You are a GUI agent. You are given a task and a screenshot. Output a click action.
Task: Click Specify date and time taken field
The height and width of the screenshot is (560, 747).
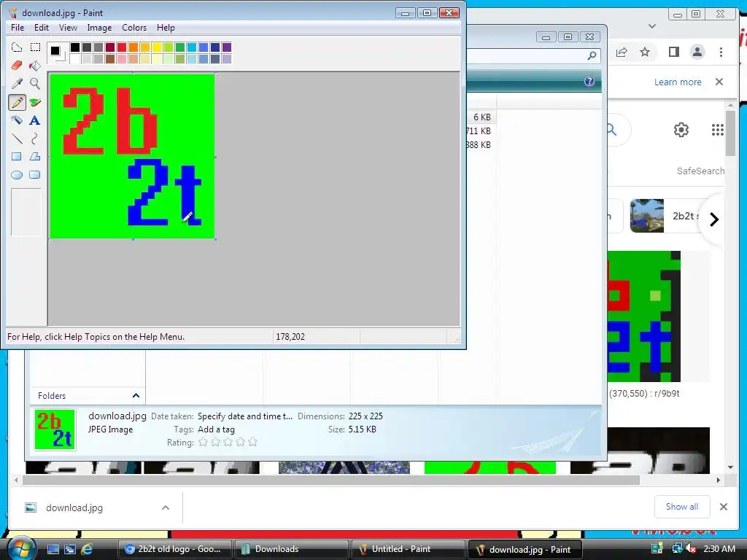[x=245, y=416]
